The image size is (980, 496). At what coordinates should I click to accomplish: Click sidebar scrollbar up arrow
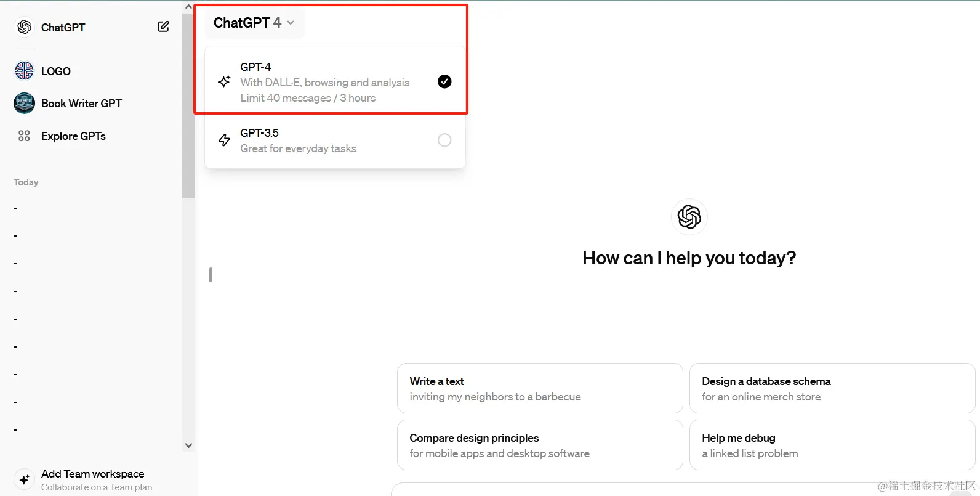click(x=188, y=7)
